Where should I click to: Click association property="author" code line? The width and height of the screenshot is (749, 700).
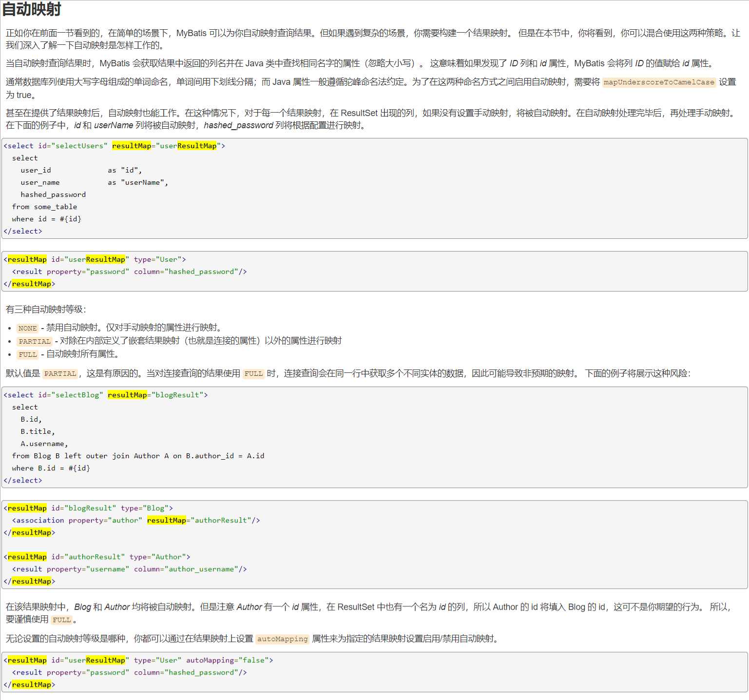136,520
